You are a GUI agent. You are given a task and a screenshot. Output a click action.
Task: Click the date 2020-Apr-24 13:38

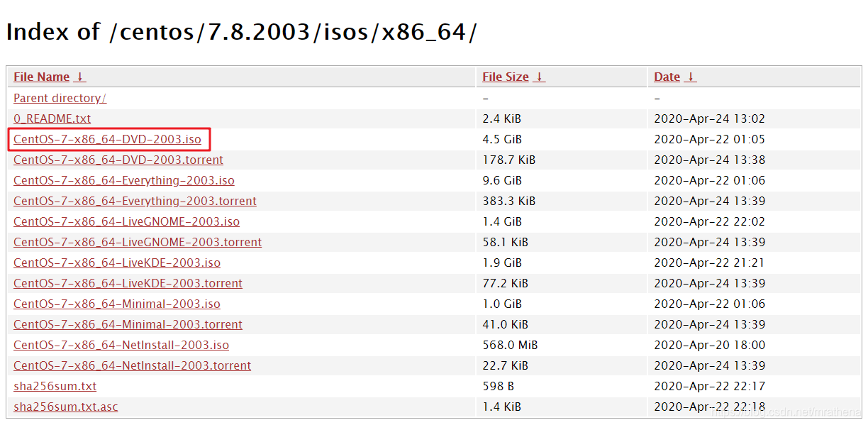pos(709,160)
